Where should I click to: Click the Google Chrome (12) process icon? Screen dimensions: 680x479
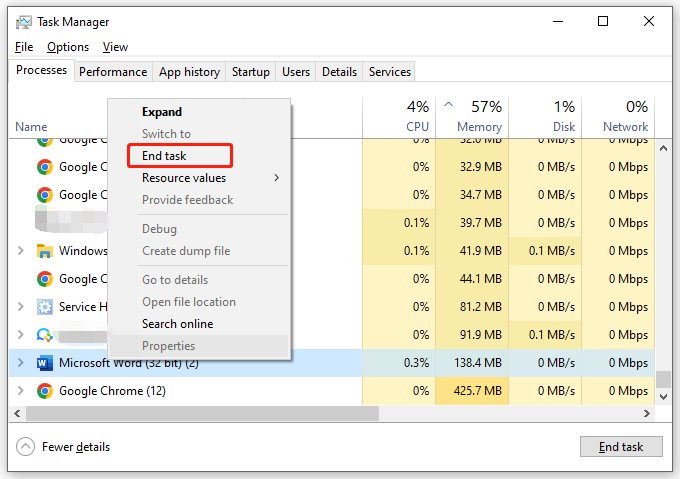[45, 391]
